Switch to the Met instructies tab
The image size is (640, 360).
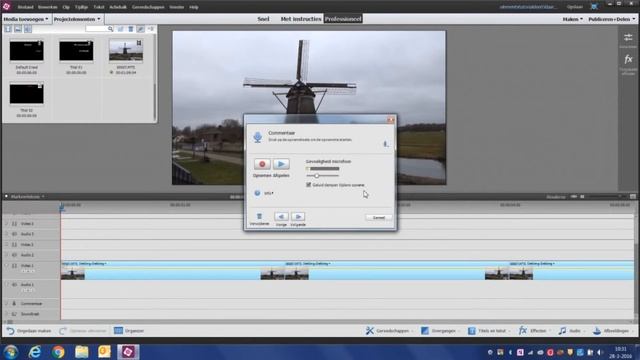(301, 19)
